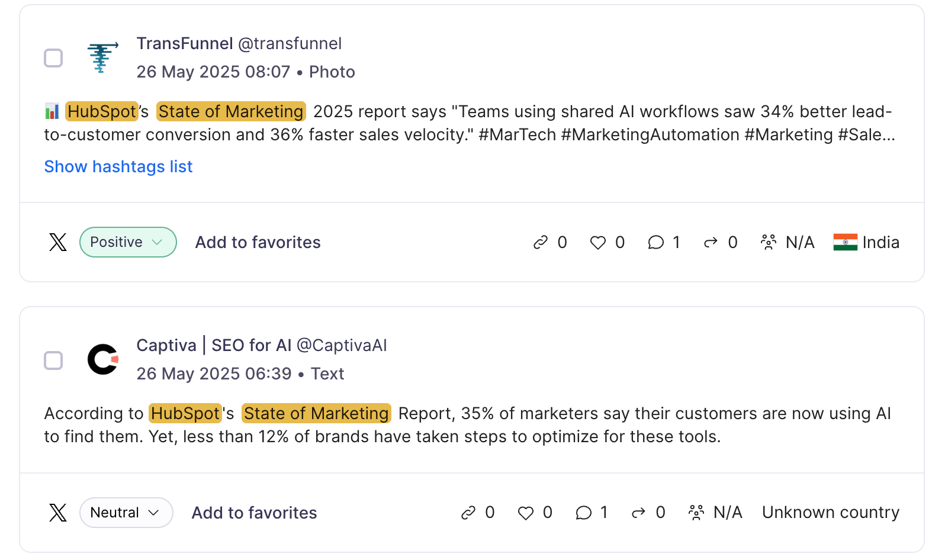Click the link icon on Captiva post
The width and height of the screenshot is (932, 560).
468,513
